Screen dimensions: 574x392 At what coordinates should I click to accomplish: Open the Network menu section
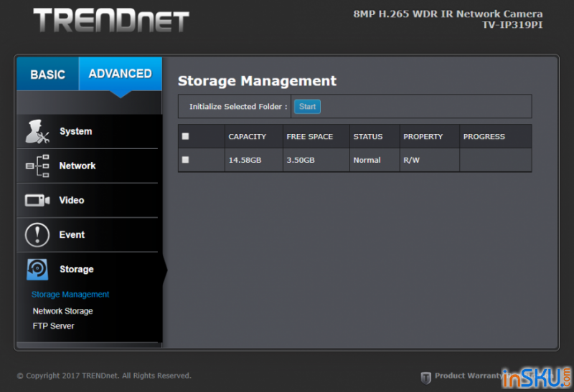[87, 166]
